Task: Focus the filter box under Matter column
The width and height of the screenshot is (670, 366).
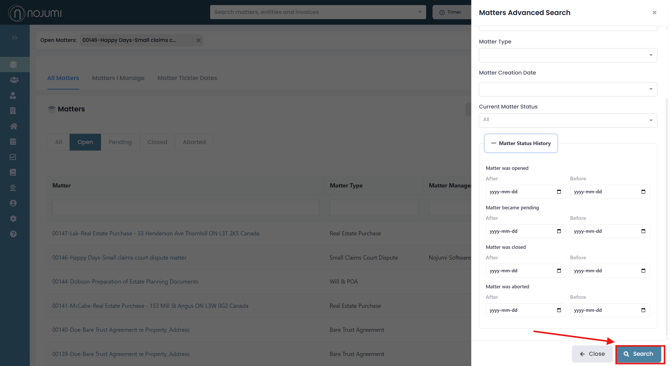Action: 185,208
